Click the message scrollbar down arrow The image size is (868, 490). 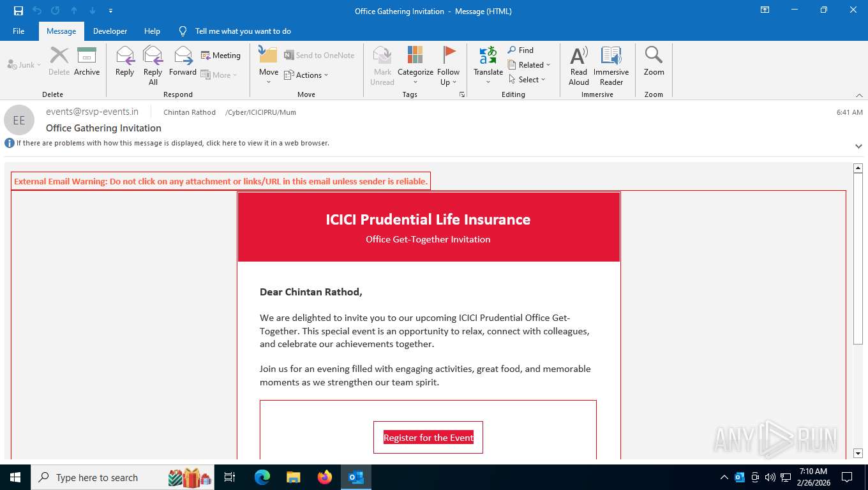[858, 454]
